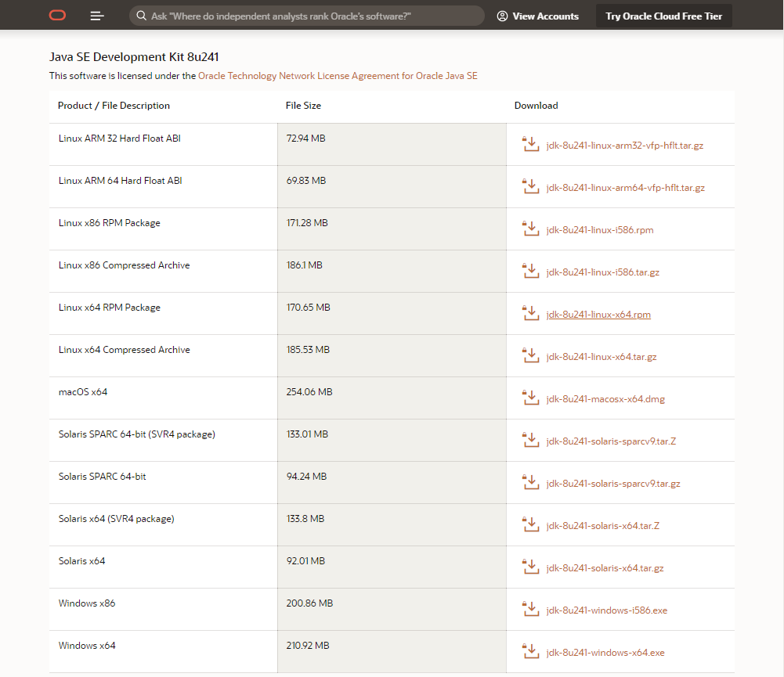The width and height of the screenshot is (784, 677).
Task: Click the 185.53 MB file size
Action: (x=308, y=350)
